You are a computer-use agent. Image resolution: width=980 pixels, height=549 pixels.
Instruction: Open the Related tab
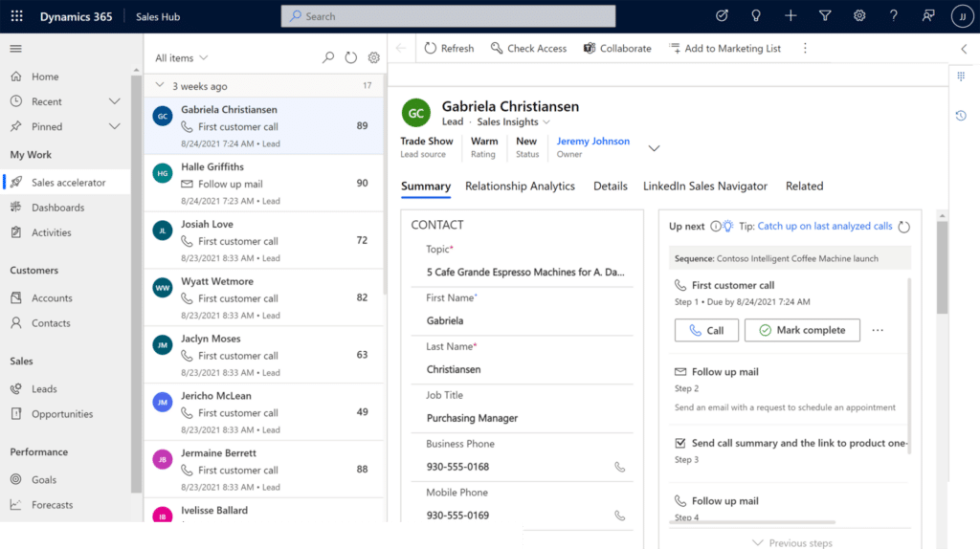(804, 187)
